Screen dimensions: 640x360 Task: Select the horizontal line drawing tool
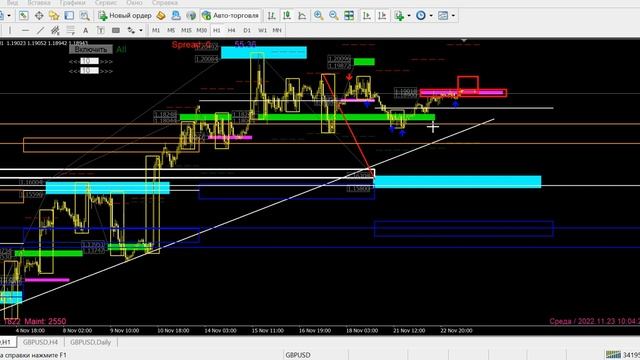[x=25, y=30]
